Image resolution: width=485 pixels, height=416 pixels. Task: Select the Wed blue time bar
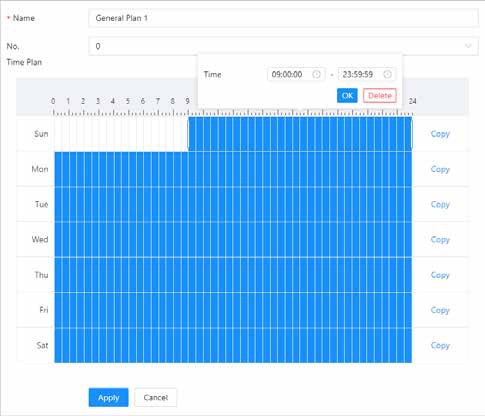(x=233, y=240)
